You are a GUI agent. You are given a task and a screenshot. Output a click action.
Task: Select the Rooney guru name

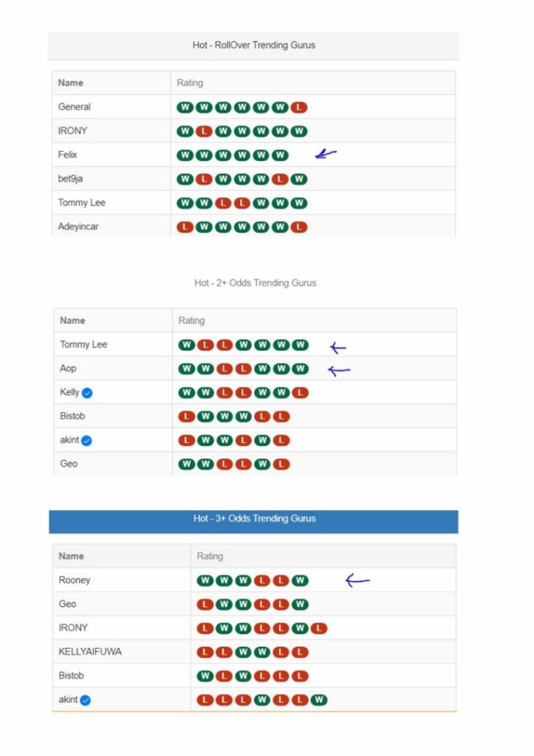pos(75,580)
